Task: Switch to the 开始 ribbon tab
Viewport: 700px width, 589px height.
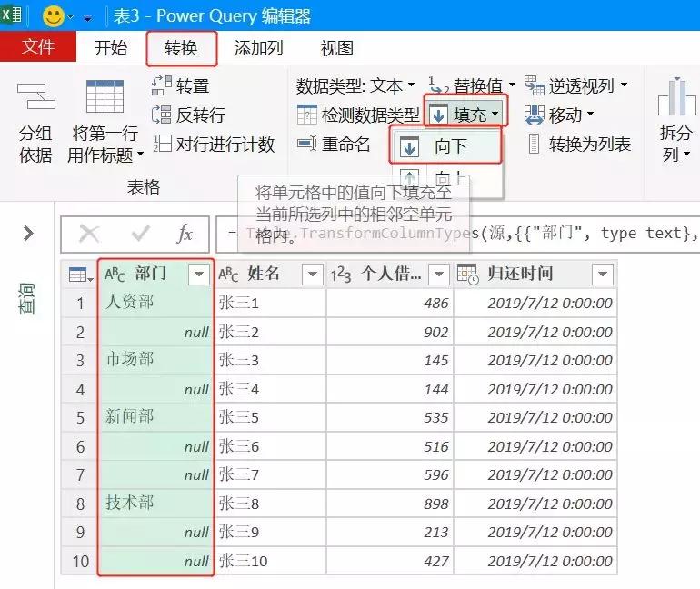Action: tap(111, 48)
